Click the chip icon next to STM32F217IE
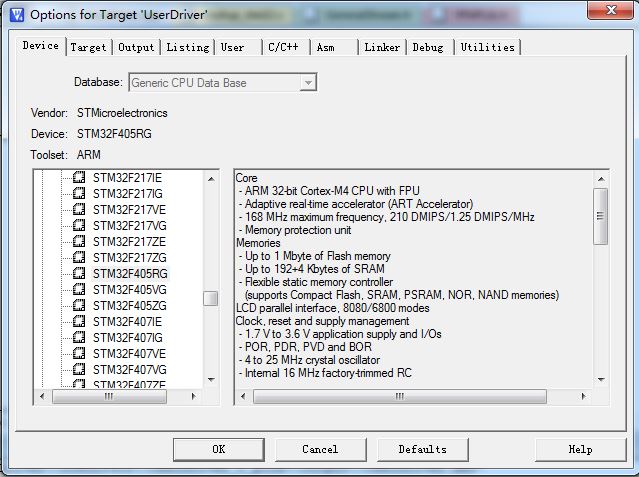Viewport: 639px width, 477px height. point(79,177)
